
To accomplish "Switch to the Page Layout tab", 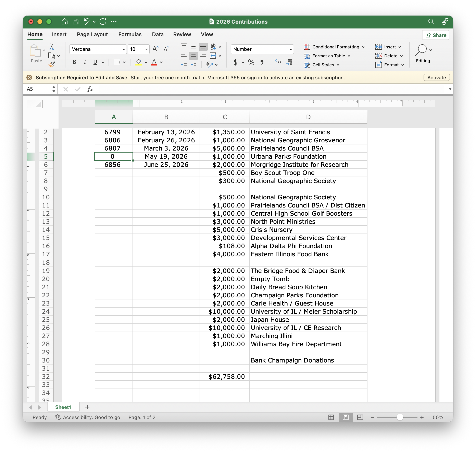I will pyautogui.click(x=92, y=34).
